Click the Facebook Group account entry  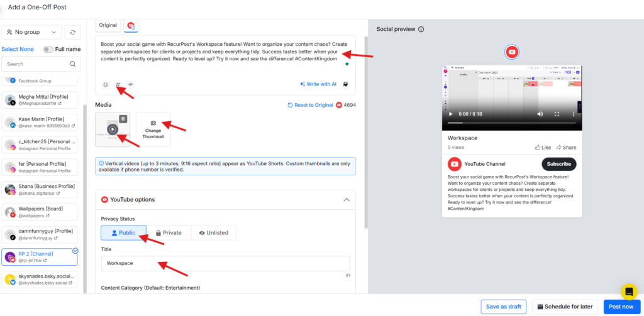(40, 80)
